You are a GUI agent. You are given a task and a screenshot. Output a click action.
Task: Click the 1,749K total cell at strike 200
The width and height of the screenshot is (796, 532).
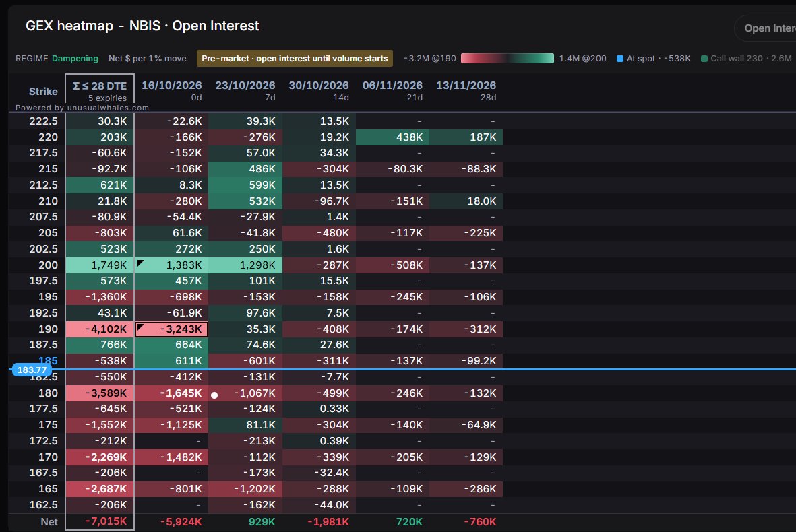(x=100, y=265)
